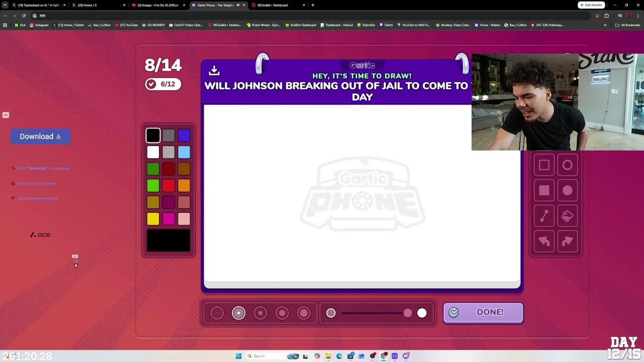Open the tab search dropdown arrow
The image size is (644, 362).
point(5,5)
